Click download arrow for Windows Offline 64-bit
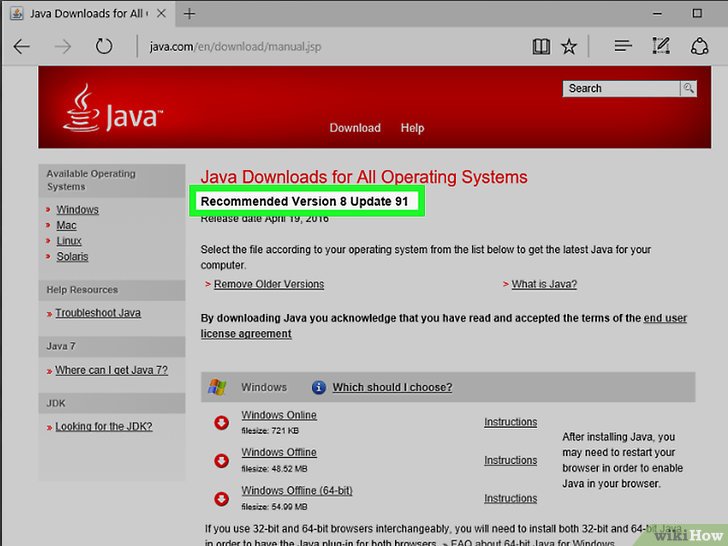 (221, 499)
